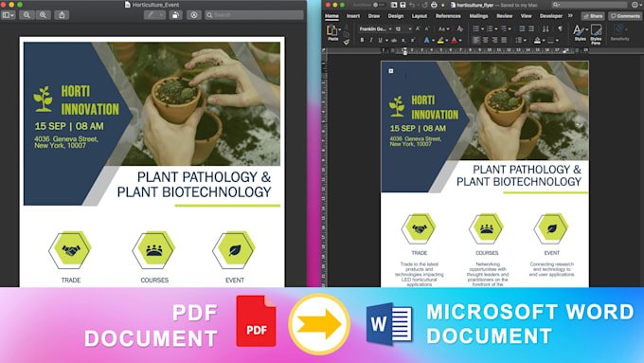Open the font name combo box
The image size is (644, 363).
(x=375, y=29)
